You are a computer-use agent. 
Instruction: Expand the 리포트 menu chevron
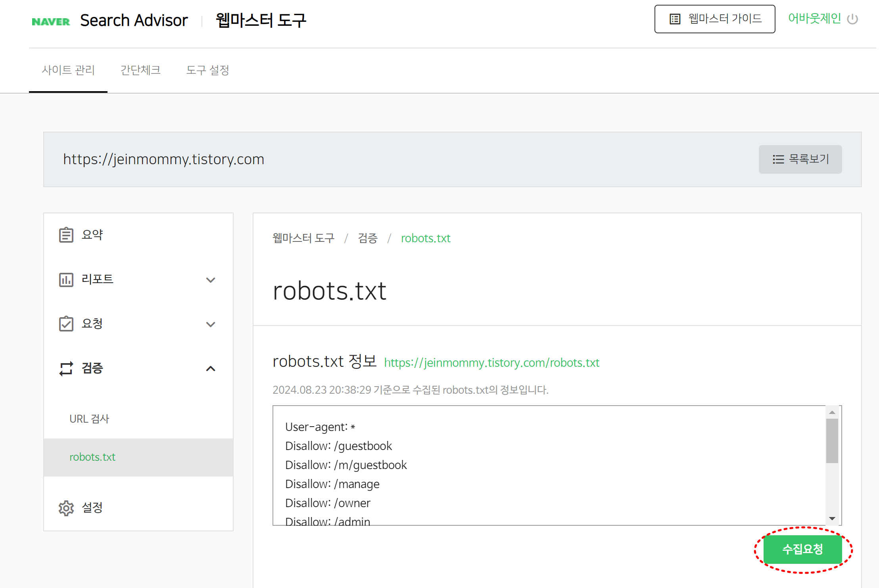tap(211, 280)
